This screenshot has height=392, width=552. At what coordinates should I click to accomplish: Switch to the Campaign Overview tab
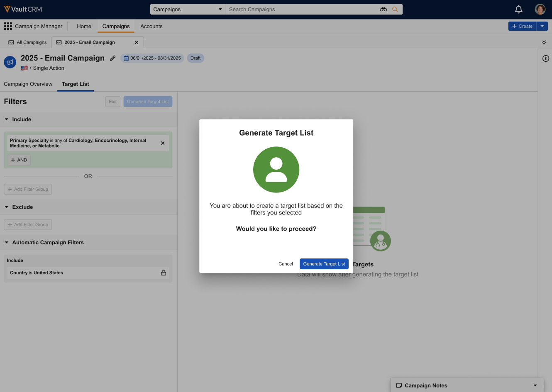click(x=28, y=84)
